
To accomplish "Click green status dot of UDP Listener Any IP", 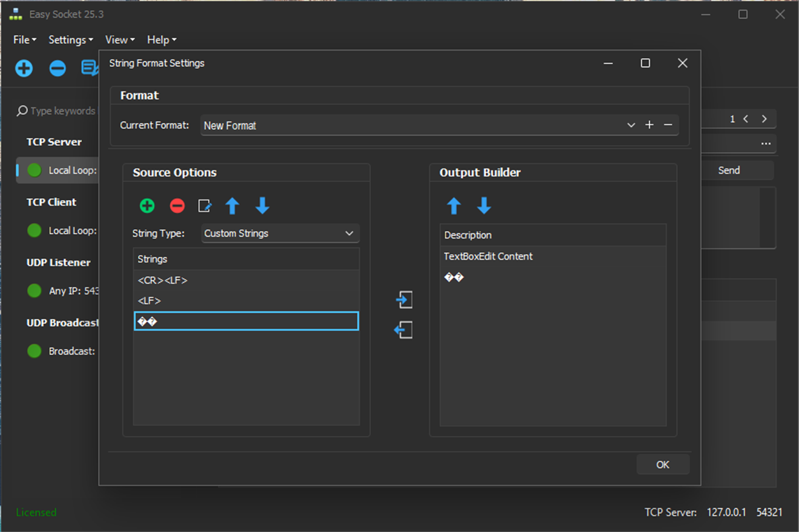I will point(34,291).
